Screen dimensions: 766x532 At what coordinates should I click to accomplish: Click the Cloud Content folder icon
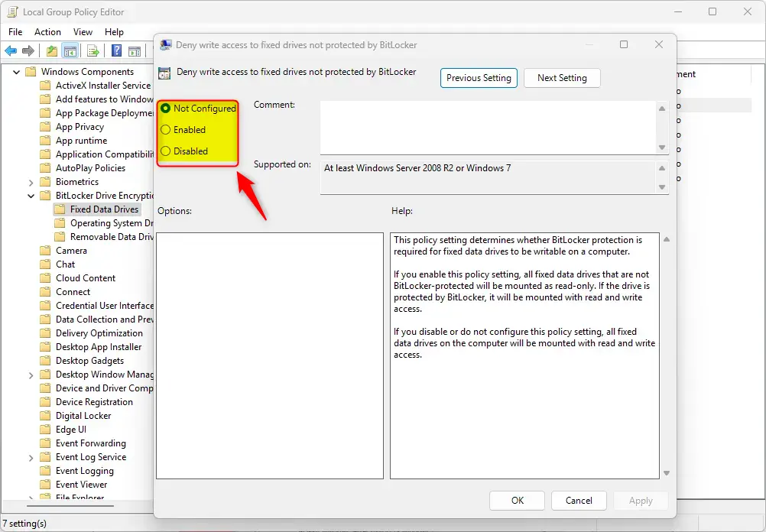[45, 278]
